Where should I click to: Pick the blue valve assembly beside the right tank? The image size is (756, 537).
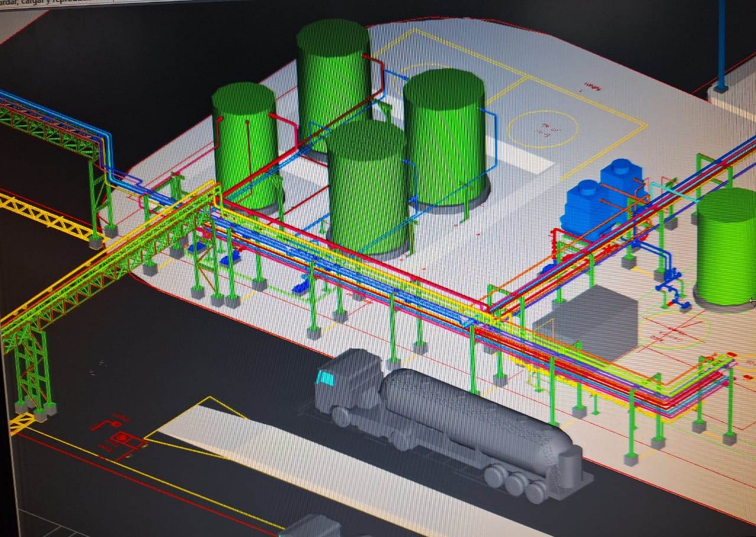(671, 283)
